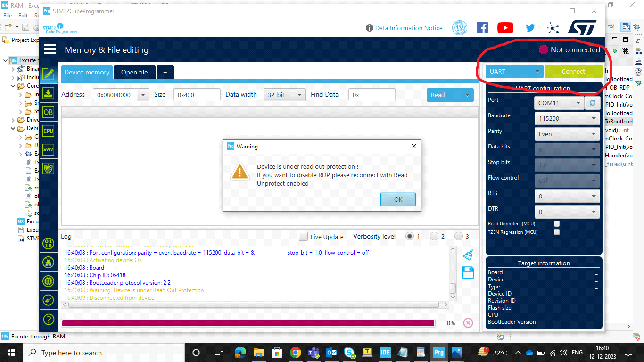Open the Memory & File editing pencil icon
The width and height of the screenshot is (644, 362).
click(x=48, y=74)
